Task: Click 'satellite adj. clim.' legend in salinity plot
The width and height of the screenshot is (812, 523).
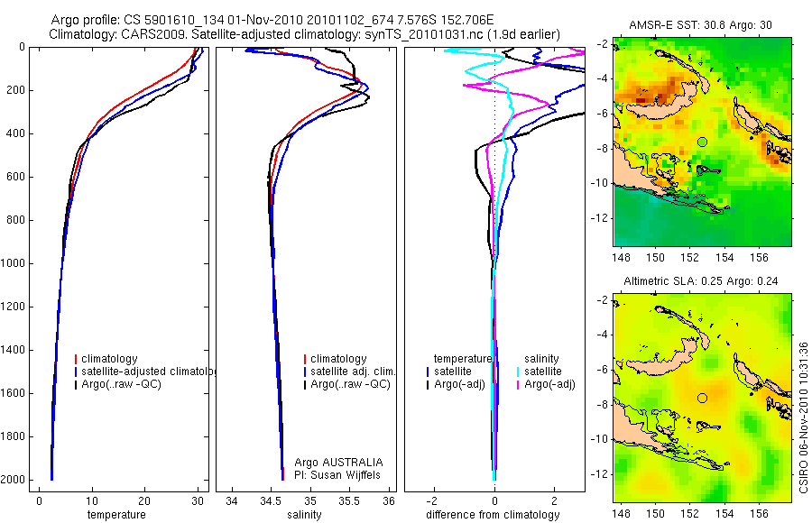Action: 349,372
